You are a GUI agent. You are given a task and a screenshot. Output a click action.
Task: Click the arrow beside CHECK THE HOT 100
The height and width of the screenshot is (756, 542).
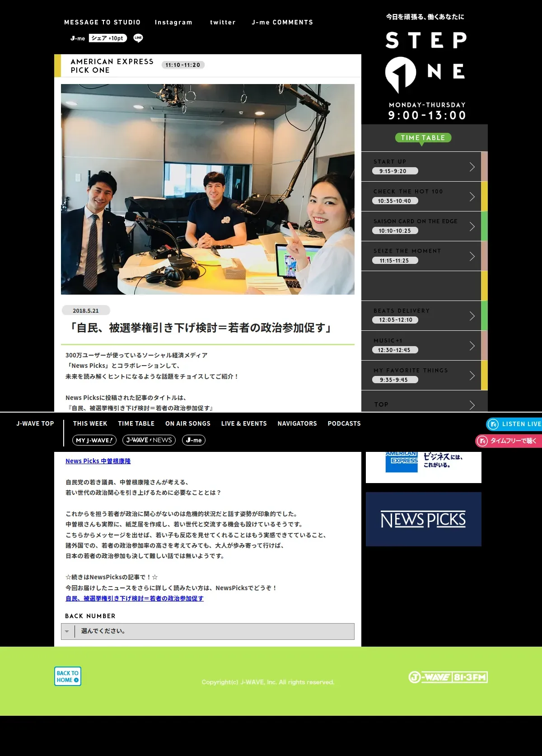[472, 197]
